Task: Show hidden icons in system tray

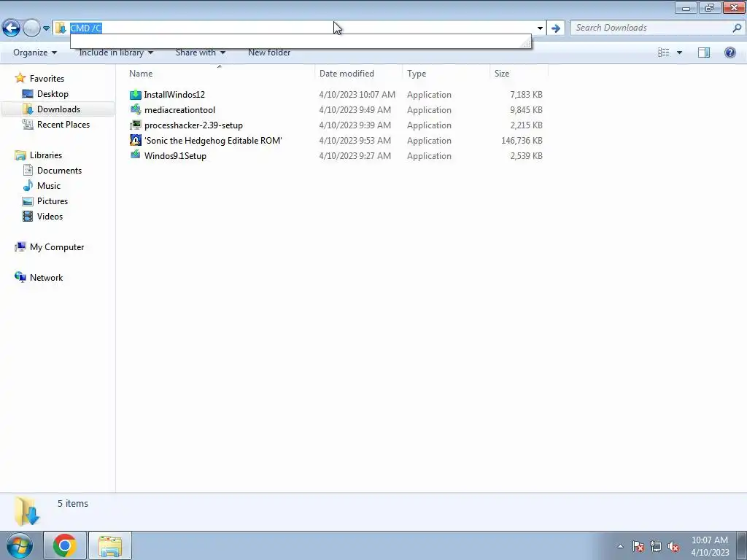Action: coord(620,546)
